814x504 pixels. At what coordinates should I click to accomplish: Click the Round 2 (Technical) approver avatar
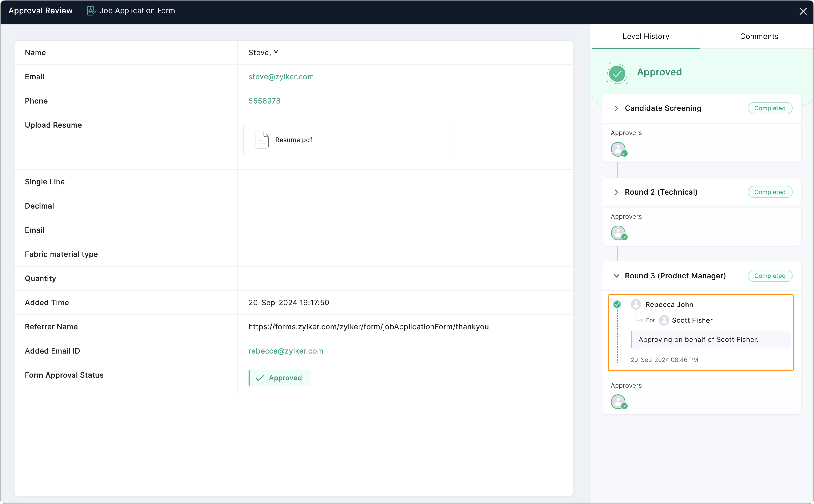618,233
